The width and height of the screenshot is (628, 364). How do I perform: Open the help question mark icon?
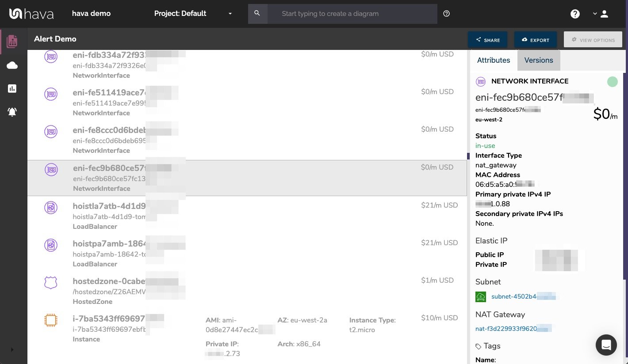pyautogui.click(x=575, y=14)
